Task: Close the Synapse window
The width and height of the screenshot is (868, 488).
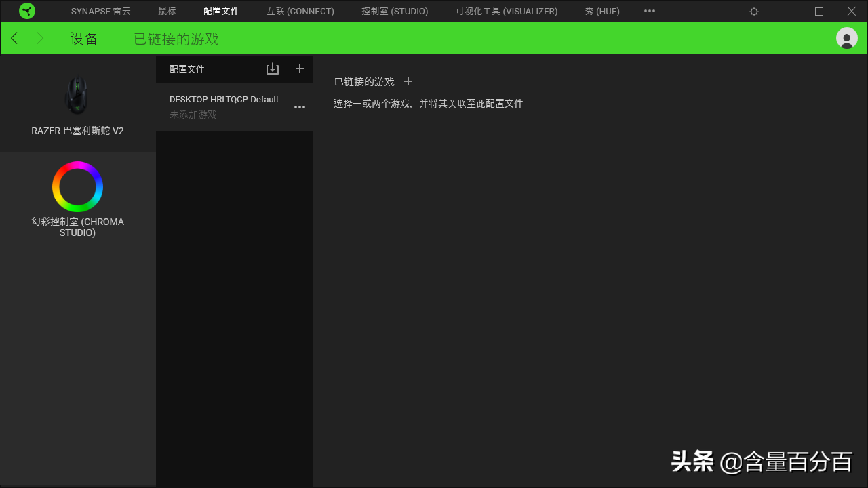Action: (852, 12)
